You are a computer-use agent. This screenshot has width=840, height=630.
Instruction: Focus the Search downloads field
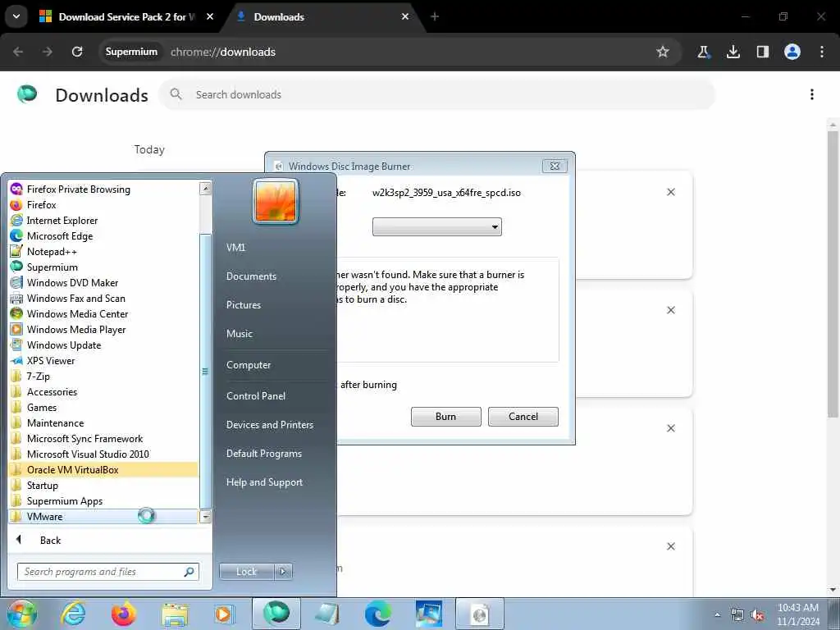pos(437,94)
